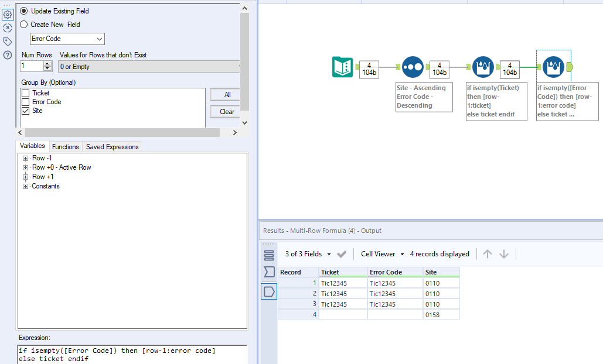This screenshot has height=364, width=603.
Task: Expand the Row -1 variables node
Action: pyautogui.click(x=26, y=158)
